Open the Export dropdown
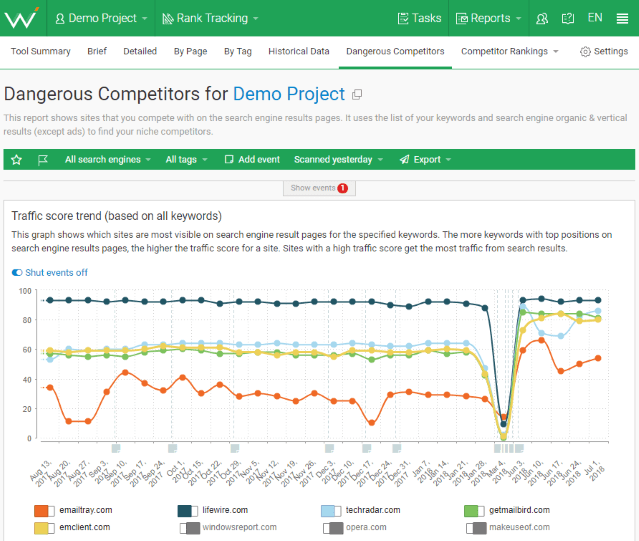Screen dimensions: 639x541 click(425, 160)
